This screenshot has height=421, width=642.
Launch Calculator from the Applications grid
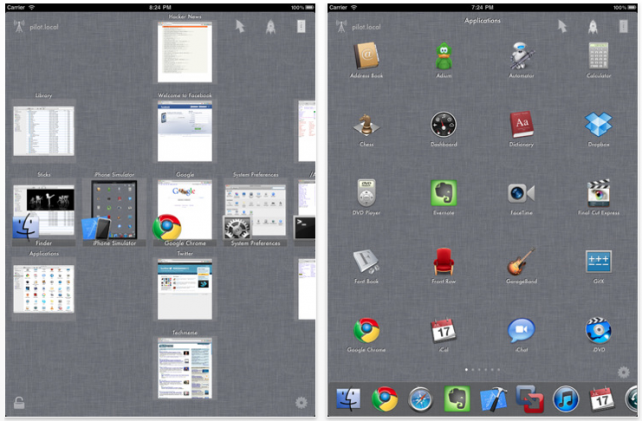599,56
